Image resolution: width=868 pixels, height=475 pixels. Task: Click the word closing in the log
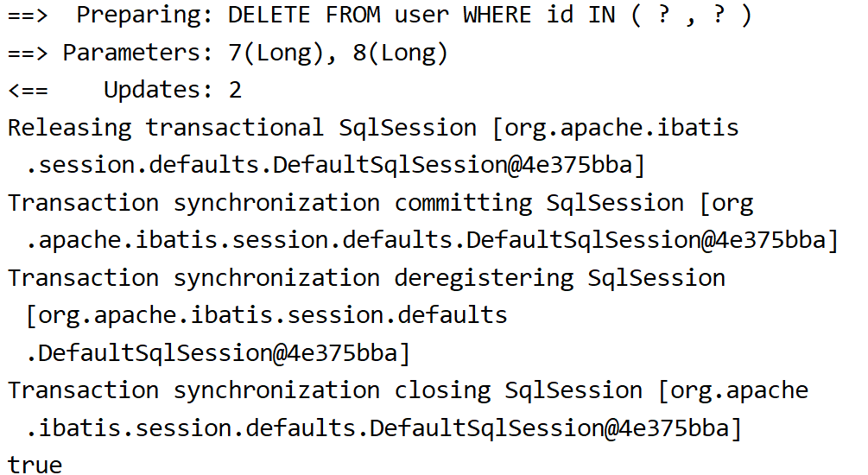tap(442, 391)
